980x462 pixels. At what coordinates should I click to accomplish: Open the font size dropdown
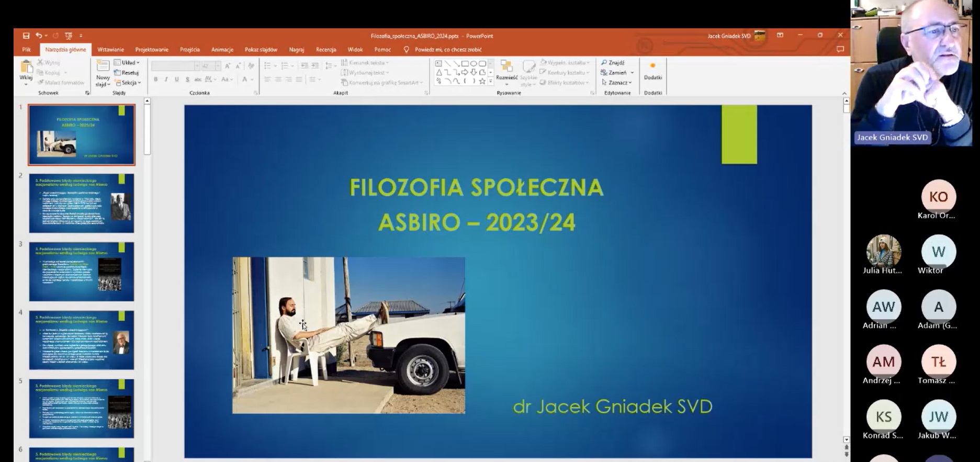coord(218,66)
